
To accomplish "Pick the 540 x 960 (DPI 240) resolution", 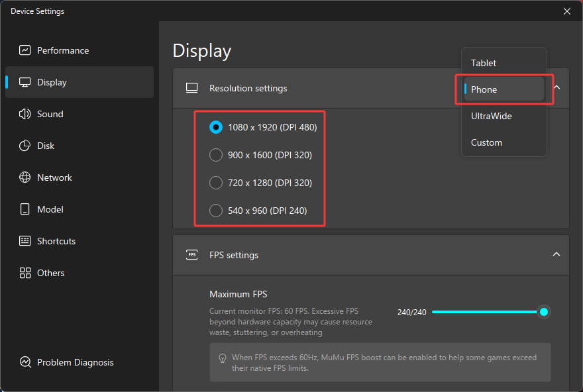I will [216, 211].
